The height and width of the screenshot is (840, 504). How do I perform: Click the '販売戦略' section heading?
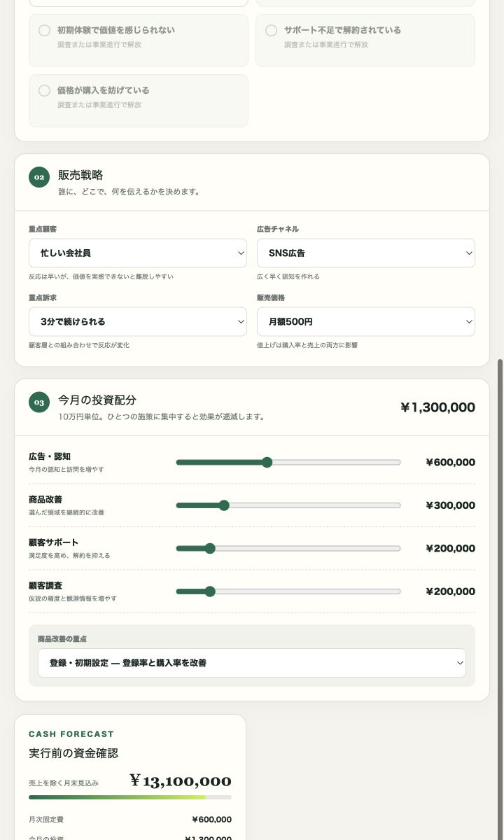pyautogui.click(x=80, y=175)
